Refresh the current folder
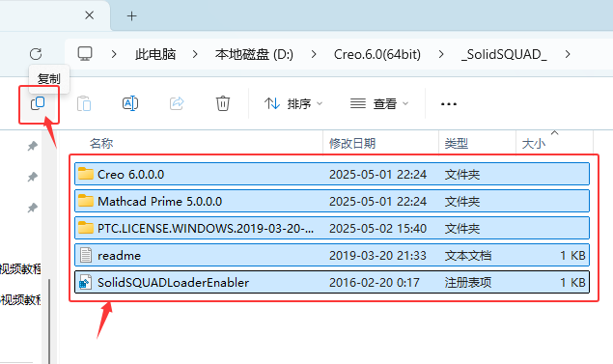This screenshot has width=613, height=364. point(36,54)
